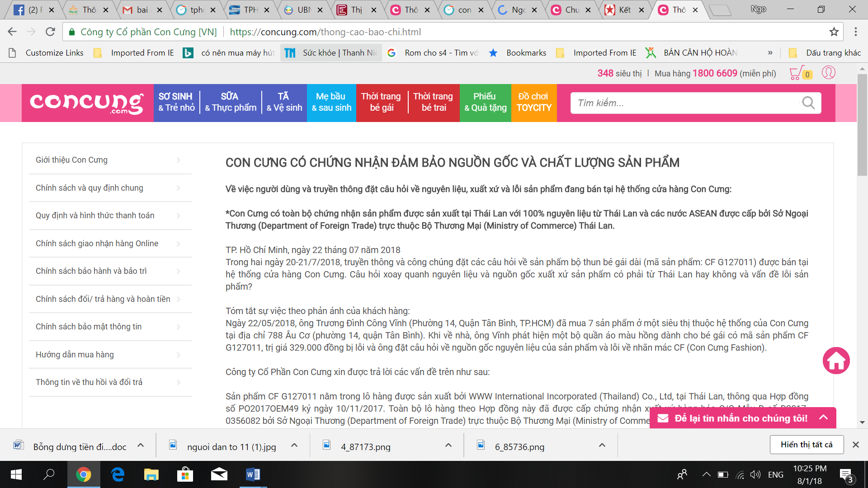This screenshot has height=488, width=868.
Task: Open options for 6_85736.png download
Action: (x=602, y=445)
